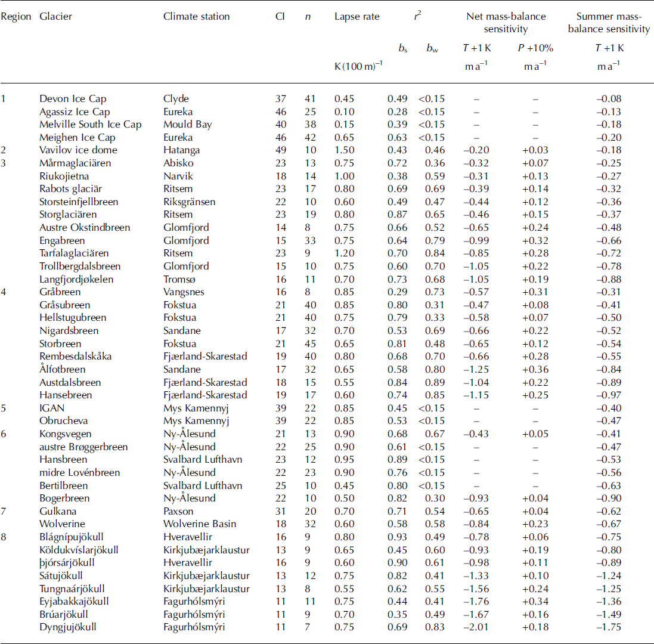Viewport: 654px width, 644px height.
Task: Click the 'Abisko' climate station
Action: coord(178,163)
